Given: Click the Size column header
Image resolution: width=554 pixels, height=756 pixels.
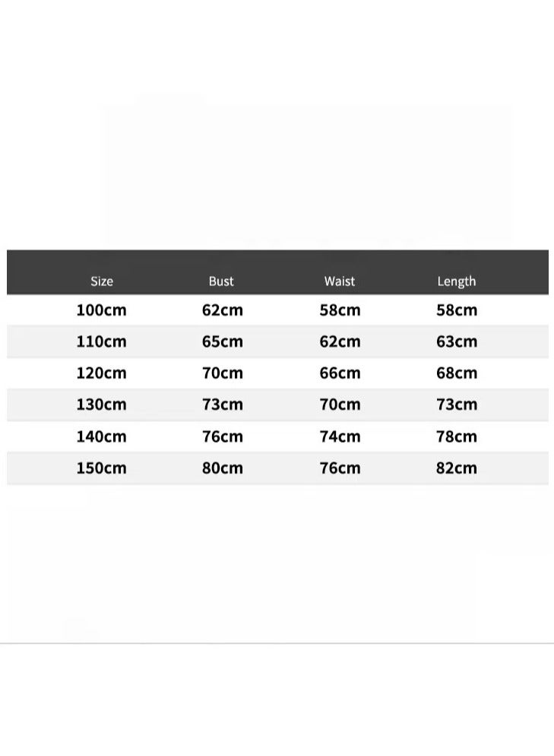Looking at the screenshot, I should [102, 281].
